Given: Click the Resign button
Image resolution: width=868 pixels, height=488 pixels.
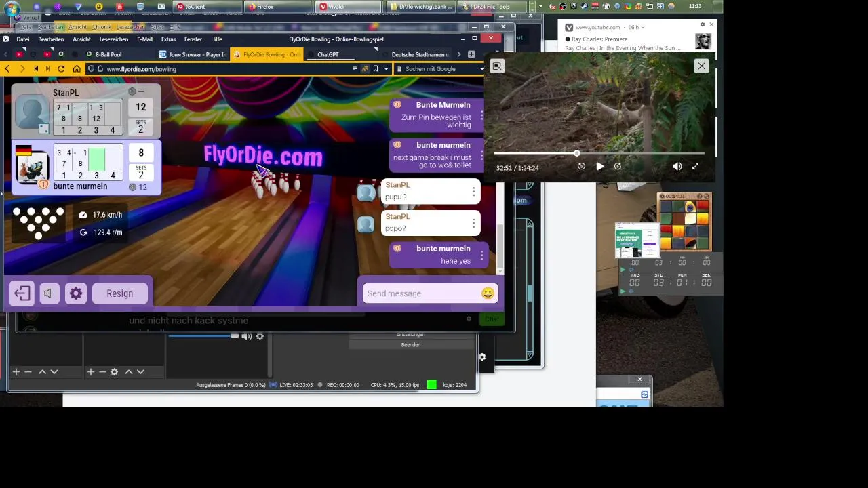Looking at the screenshot, I should [x=119, y=293].
